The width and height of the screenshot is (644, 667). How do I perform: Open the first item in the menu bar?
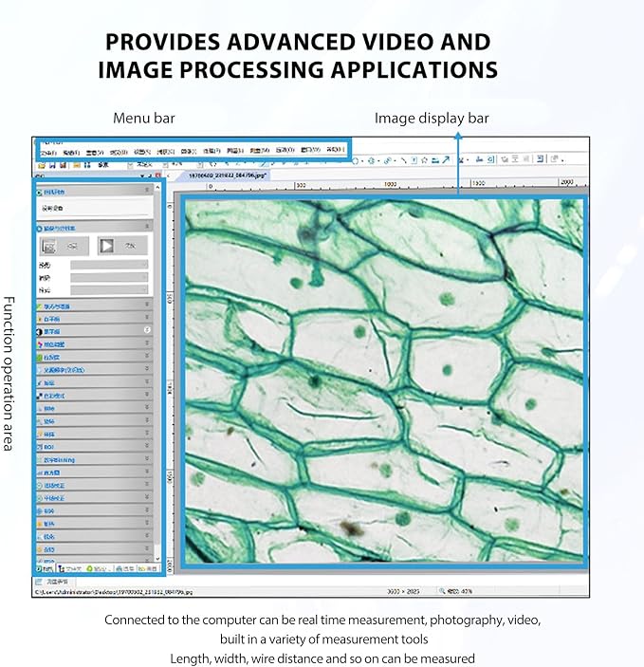48,153
